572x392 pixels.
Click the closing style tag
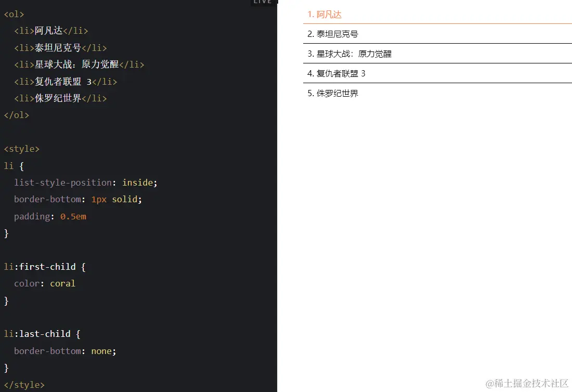click(24, 385)
